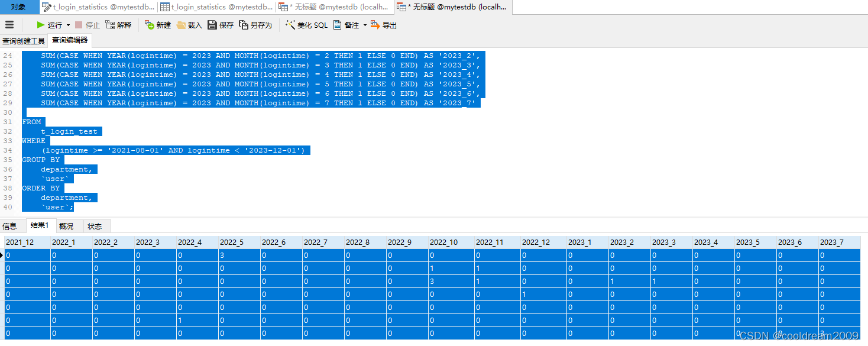Click the FROM keyword on line 31
868x346 pixels.
coord(32,122)
